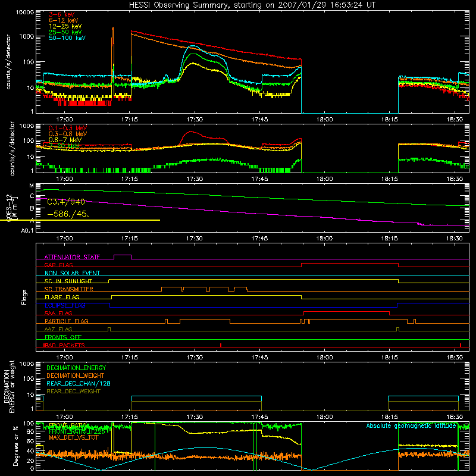
Task: Select the orange 6-12 keV legend label
Action: coord(64,20)
